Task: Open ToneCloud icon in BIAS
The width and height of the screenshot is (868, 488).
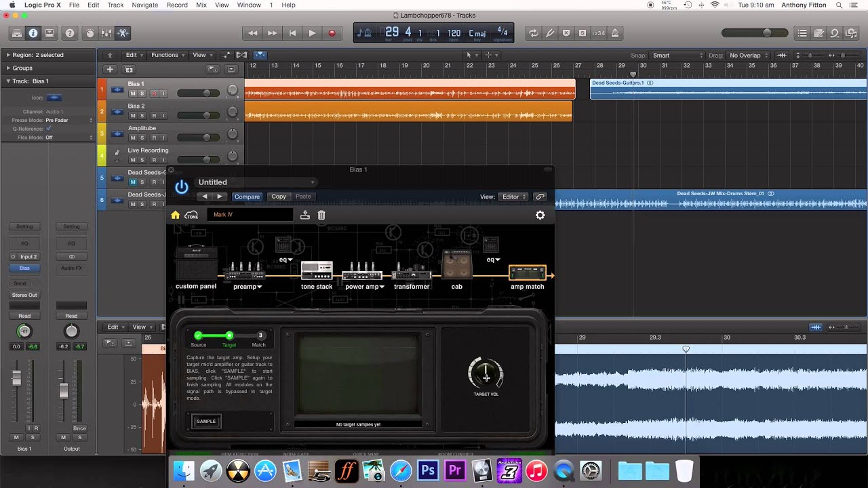Action: (x=192, y=215)
